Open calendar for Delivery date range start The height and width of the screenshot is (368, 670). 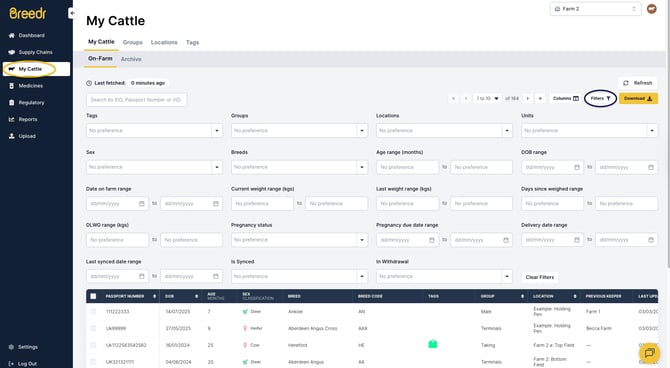[x=577, y=240]
